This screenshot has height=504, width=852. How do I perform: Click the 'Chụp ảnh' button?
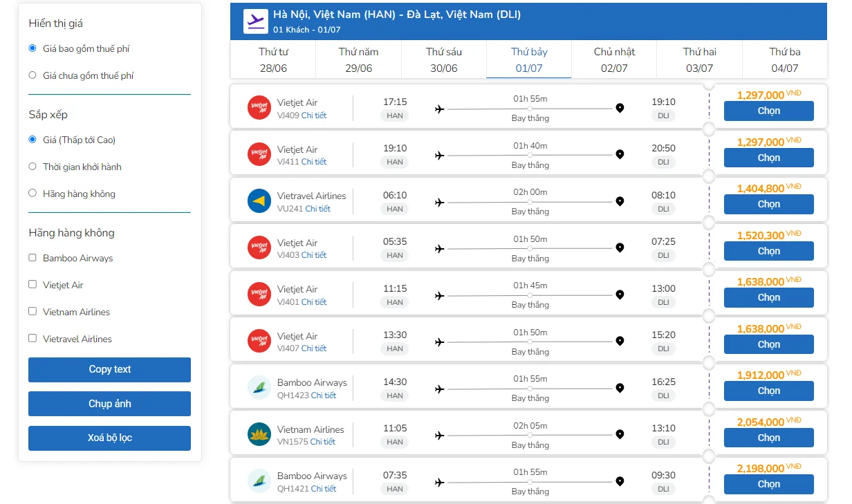109,404
